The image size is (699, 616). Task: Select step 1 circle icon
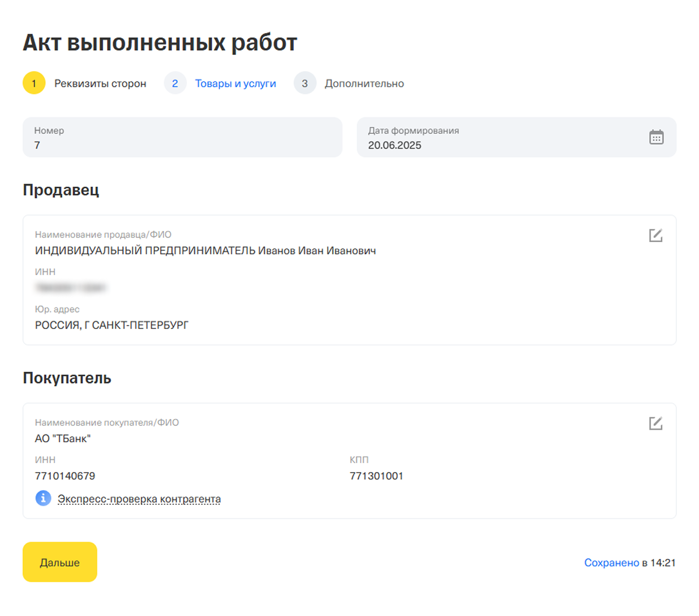34,83
